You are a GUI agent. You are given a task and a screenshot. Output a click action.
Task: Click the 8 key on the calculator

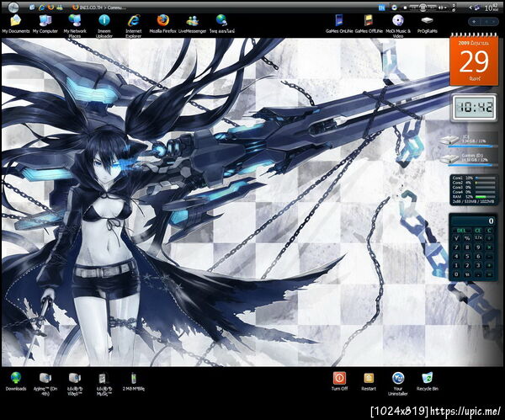tap(467, 247)
